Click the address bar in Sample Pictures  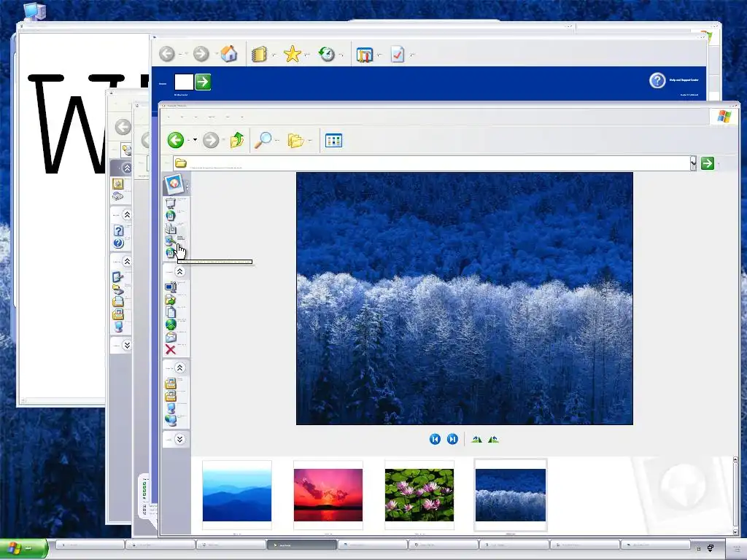pos(431,163)
